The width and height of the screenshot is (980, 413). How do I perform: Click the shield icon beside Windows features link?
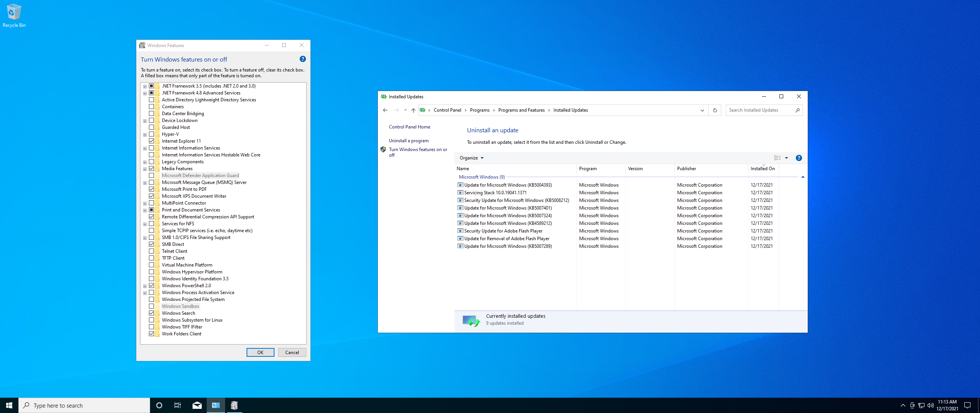383,150
